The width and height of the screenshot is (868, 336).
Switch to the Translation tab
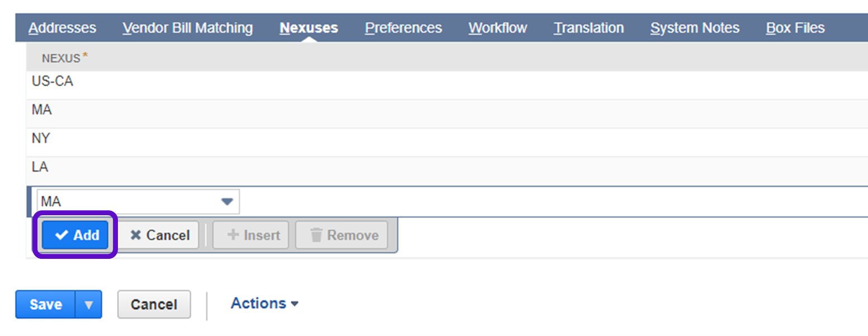[589, 28]
